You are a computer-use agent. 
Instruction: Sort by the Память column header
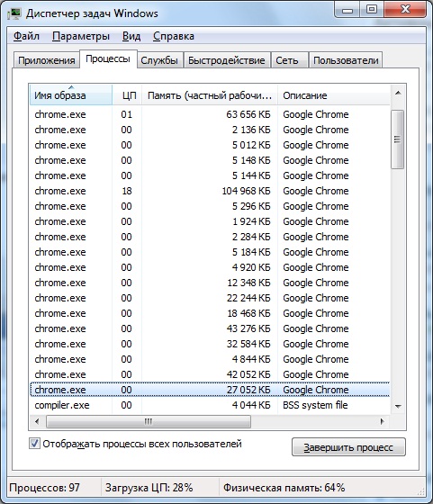[x=210, y=95]
